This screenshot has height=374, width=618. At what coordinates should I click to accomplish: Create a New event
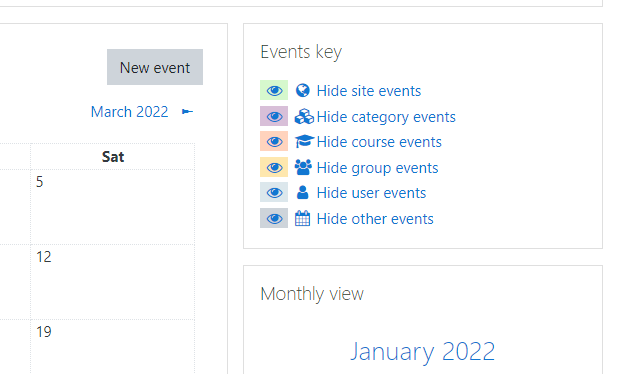[155, 67]
